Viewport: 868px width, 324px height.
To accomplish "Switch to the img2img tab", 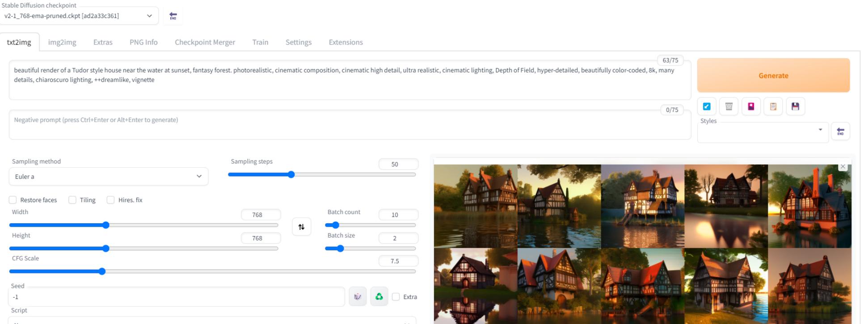I will [x=62, y=42].
